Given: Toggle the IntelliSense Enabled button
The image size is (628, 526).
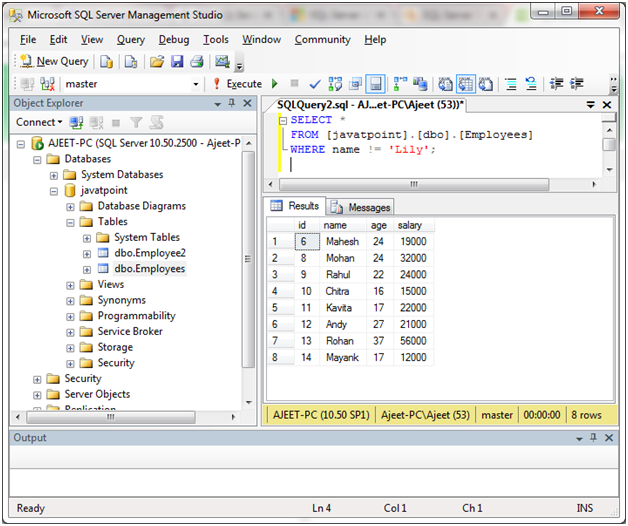Looking at the screenshot, I should [375, 84].
